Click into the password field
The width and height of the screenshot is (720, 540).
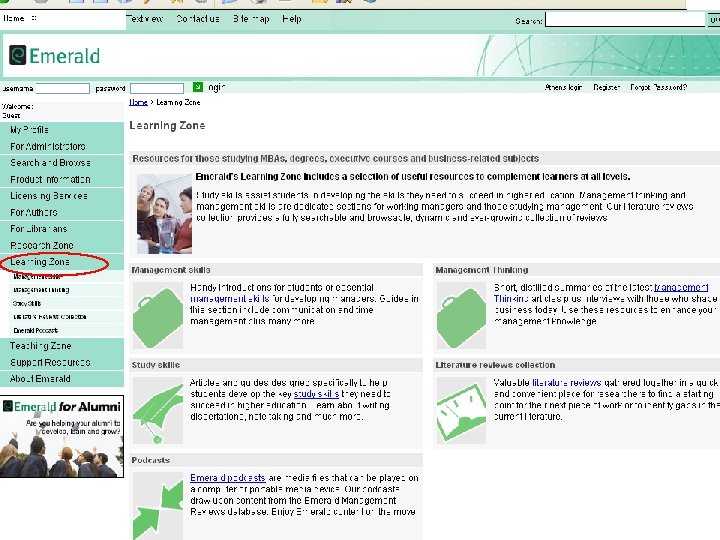pos(157,88)
